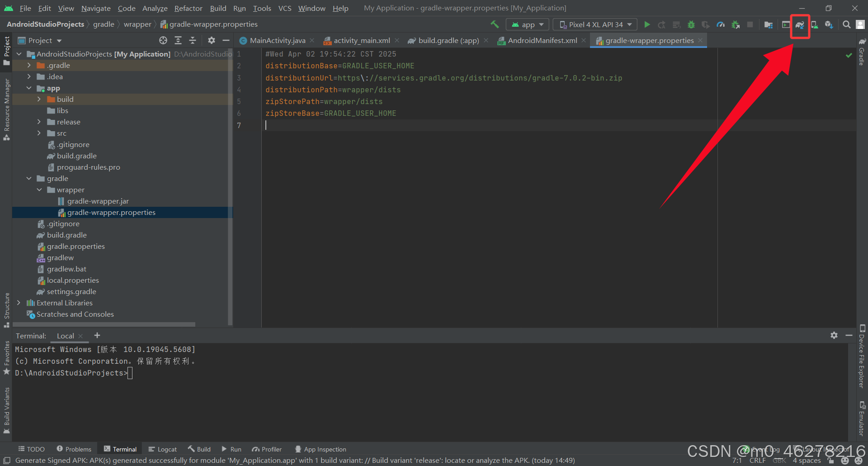This screenshot has width=868, height=466.
Task: Open the Refactor menu
Action: [188, 8]
